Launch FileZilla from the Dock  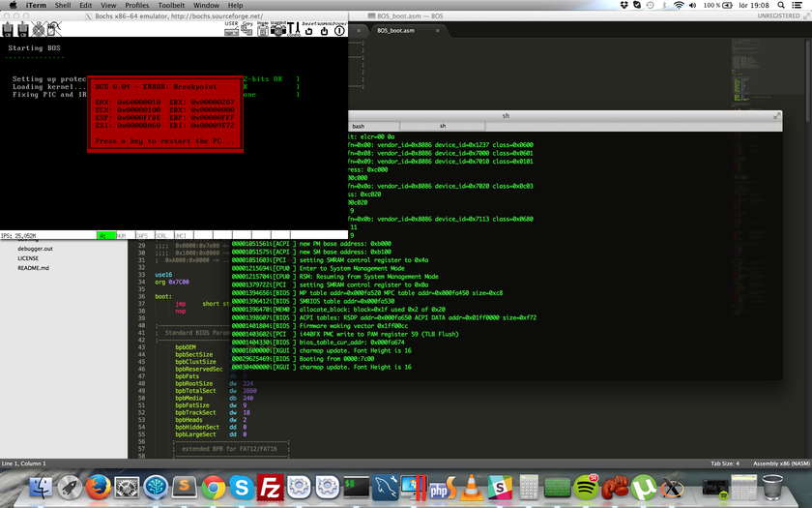(271, 487)
